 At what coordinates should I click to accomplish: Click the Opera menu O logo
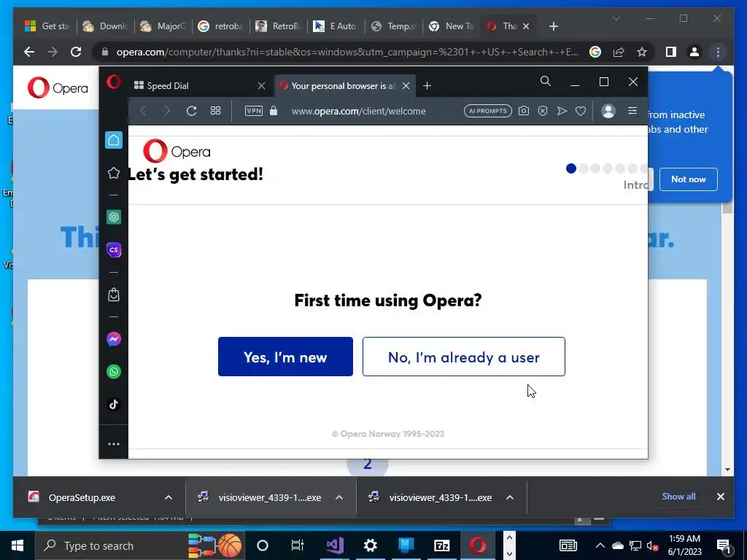click(x=113, y=82)
